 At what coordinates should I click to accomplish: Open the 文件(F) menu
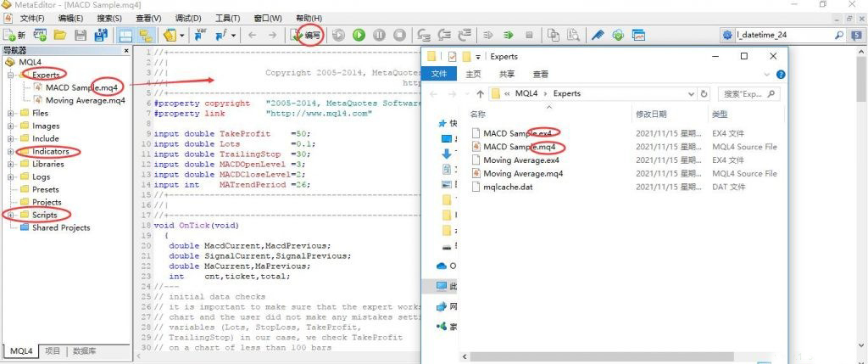[x=32, y=19]
